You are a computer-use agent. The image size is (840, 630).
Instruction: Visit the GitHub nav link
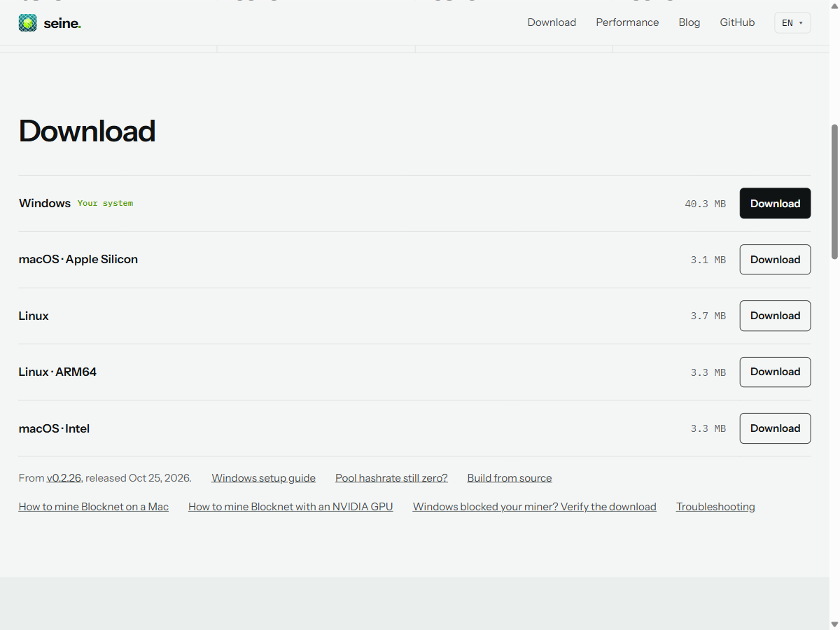click(737, 22)
